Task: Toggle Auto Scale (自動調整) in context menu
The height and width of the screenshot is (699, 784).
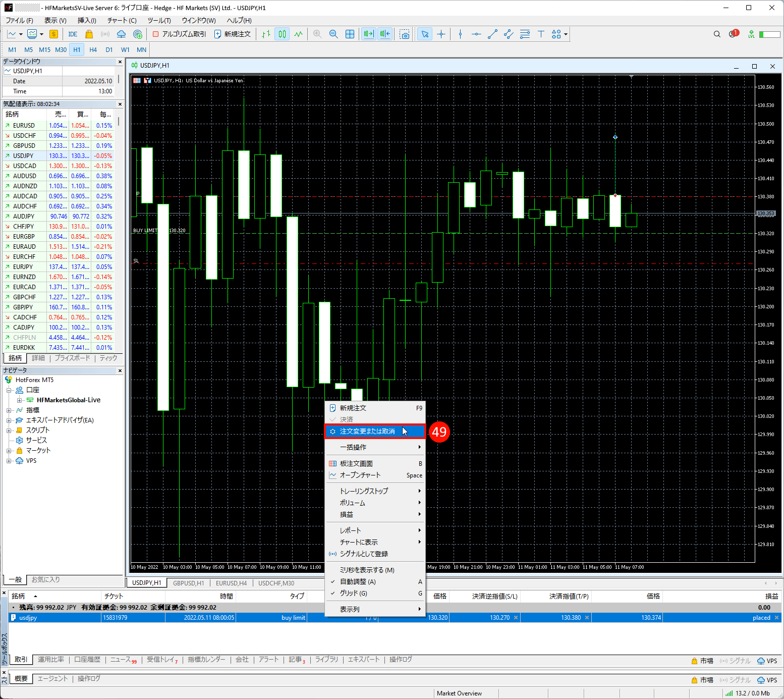Action: (358, 581)
